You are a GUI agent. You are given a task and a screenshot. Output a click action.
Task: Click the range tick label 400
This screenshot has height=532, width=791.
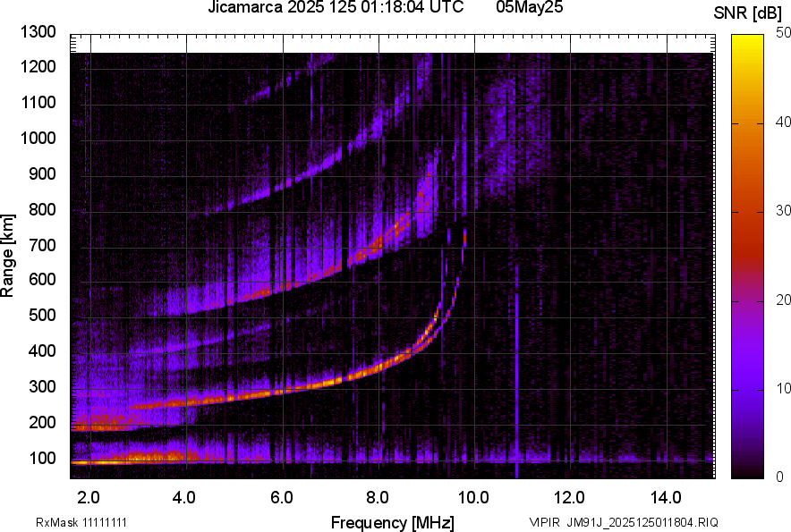pyautogui.click(x=42, y=350)
